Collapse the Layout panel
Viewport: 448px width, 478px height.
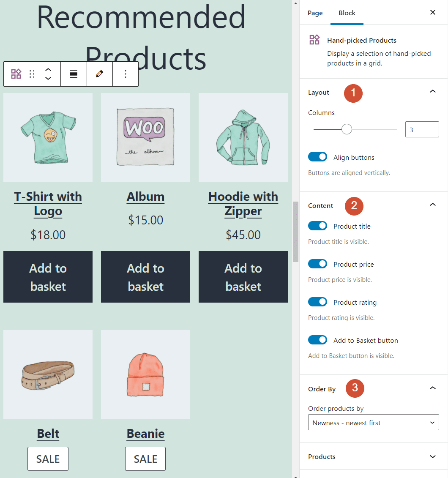pyautogui.click(x=432, y=91)
